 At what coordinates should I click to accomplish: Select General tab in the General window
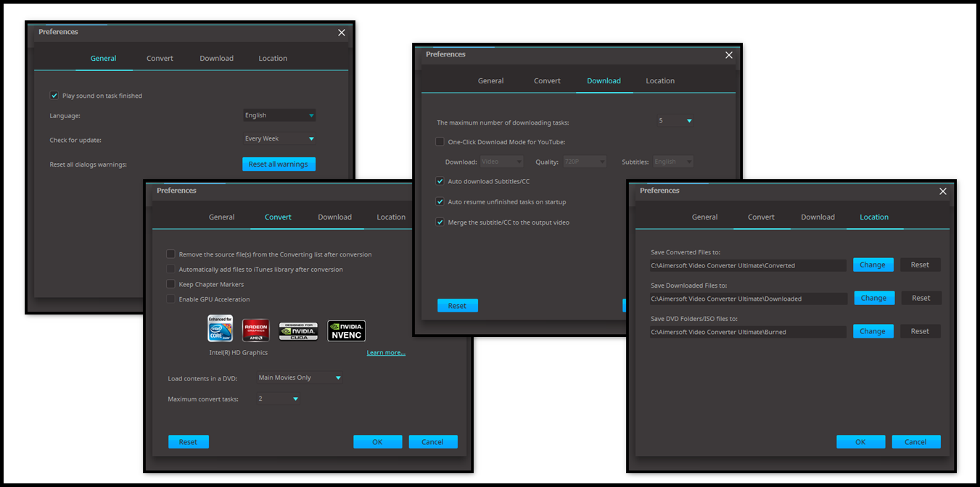click(x=104, y=59)
